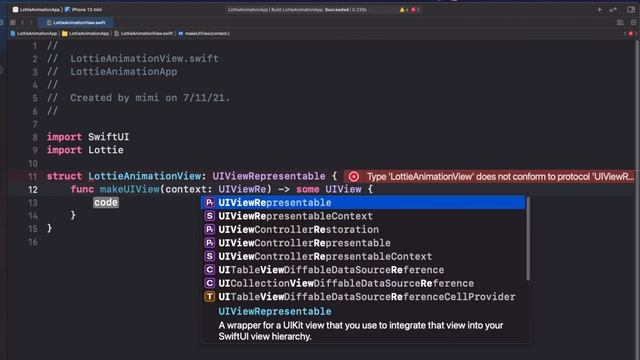Select the LottieAnimationView.swift editor tab

[76, 22]
